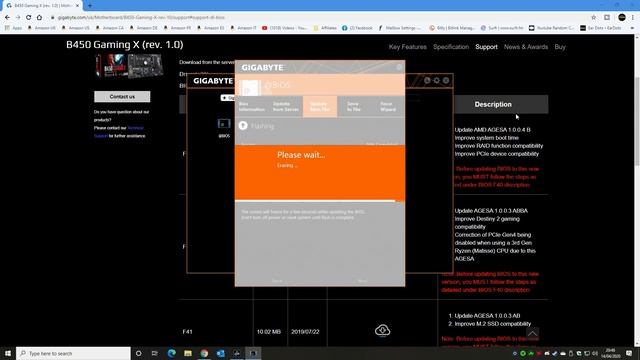Viewport: 640px width, 360px height.
Task: Open a new browser tab
Action: pos(90,5)
